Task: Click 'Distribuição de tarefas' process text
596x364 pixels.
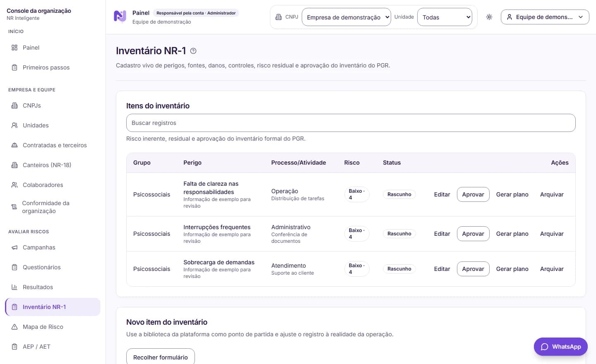Action: 298,199
